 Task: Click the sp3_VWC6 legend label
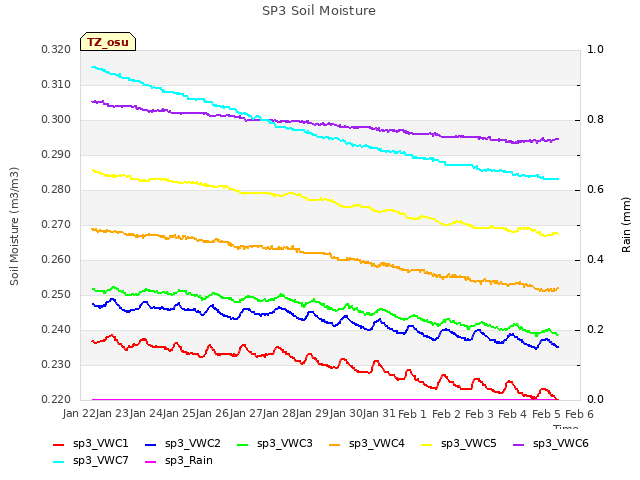point(561,443)
